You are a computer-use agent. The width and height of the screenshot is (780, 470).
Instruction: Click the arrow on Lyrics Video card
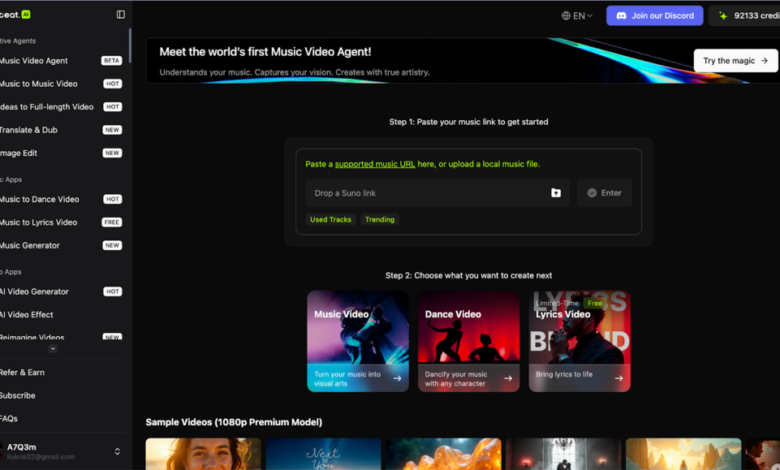point(619,378)
